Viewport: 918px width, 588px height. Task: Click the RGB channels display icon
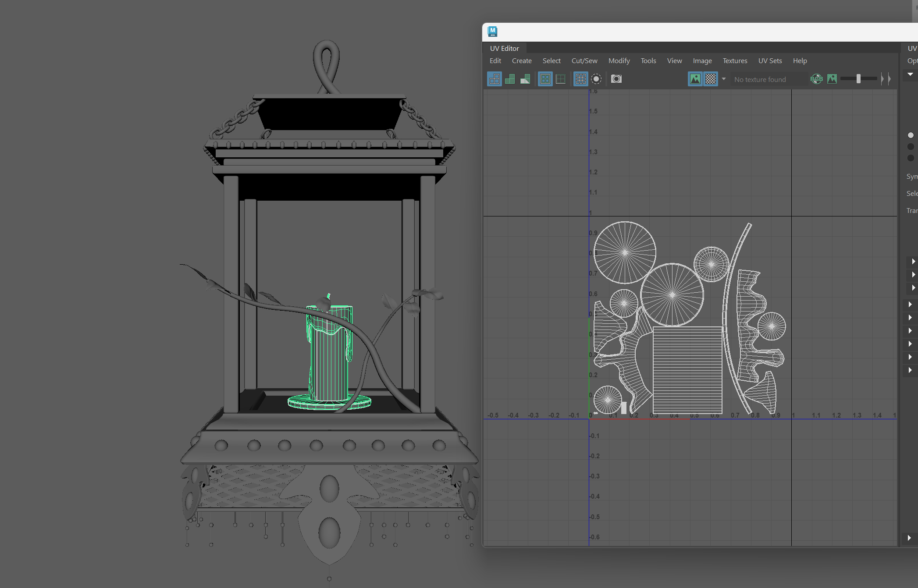click(x=816, y=79)
